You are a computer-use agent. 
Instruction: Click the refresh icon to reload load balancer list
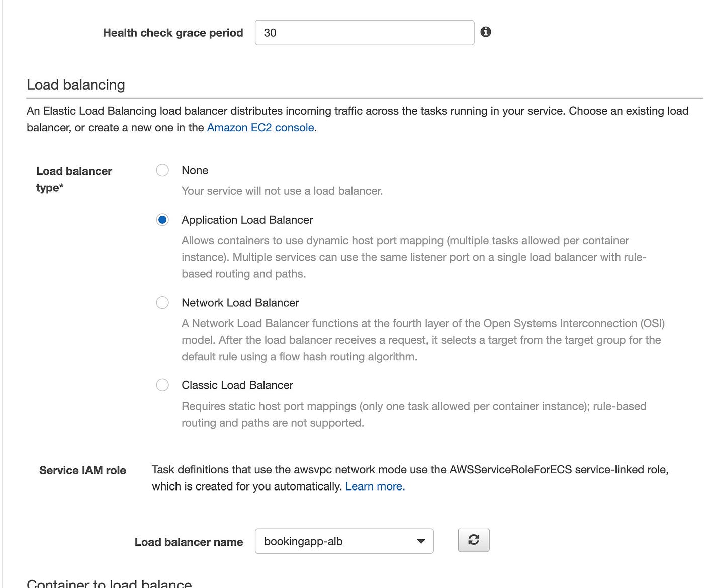[x=473, y=540]
